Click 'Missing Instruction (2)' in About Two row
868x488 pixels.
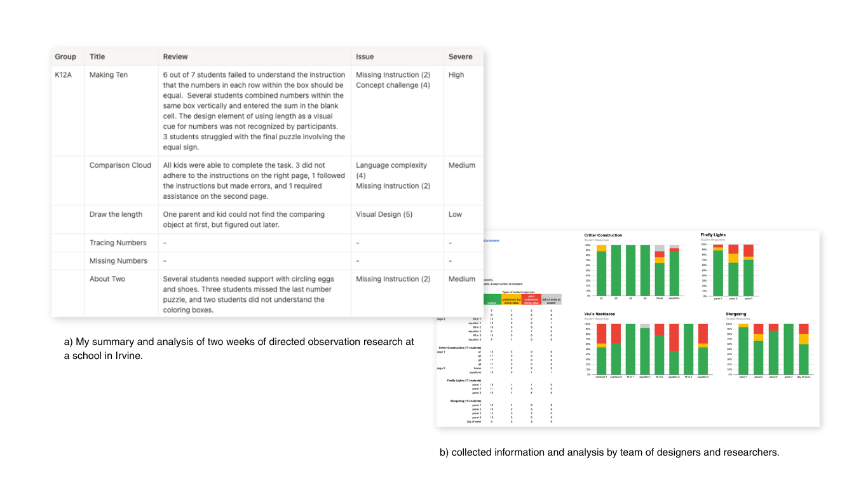[393, 279]
